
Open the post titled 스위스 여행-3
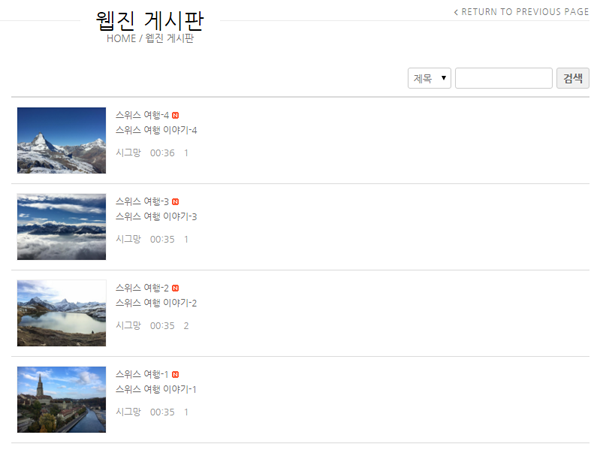[142, 202]
